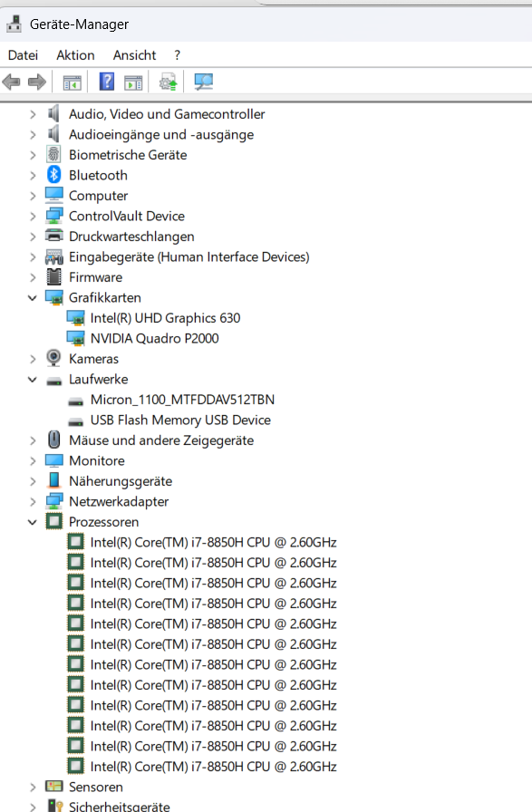Viewport: 532px width, 812px height.
Task: Expand the Bluetooth node
Action: click(x=33, y=175)
